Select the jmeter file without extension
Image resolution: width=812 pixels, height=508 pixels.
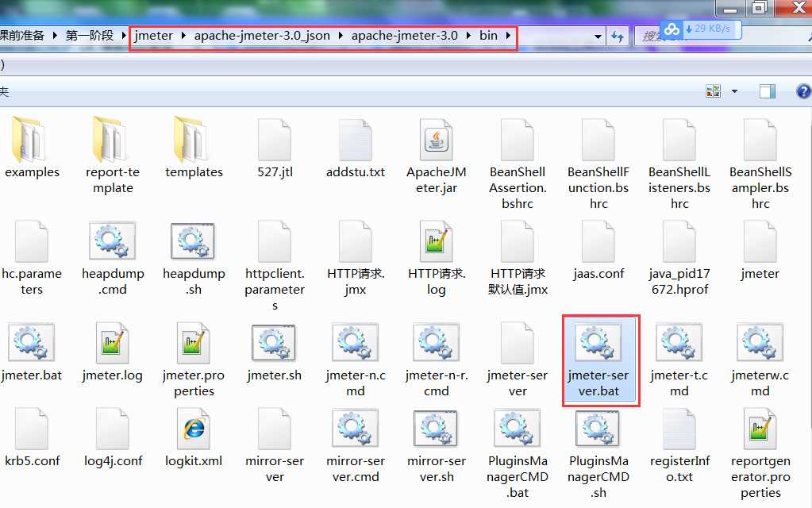click(x=760, y=249)
